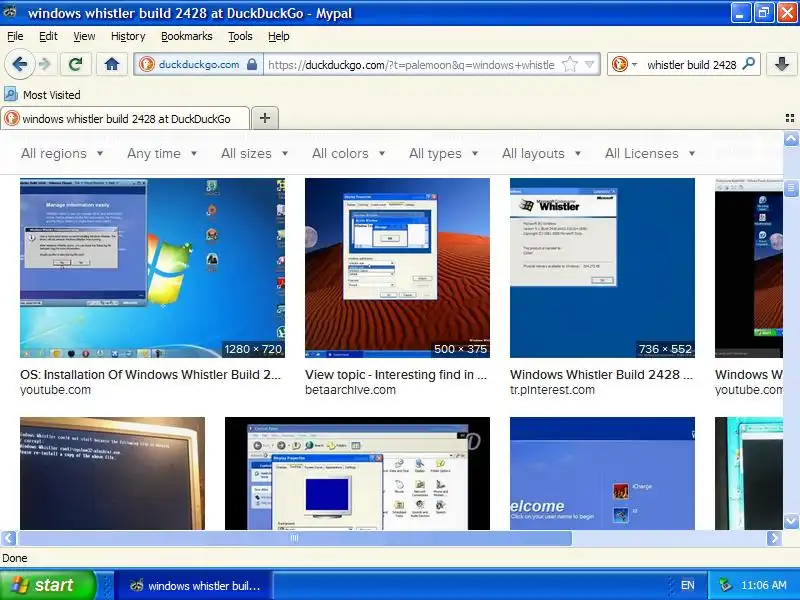Open 'OS: Installation Of Windows Whistler Build' title
Viewport: 800px width, 600px height.
click(x=151, y=374)
